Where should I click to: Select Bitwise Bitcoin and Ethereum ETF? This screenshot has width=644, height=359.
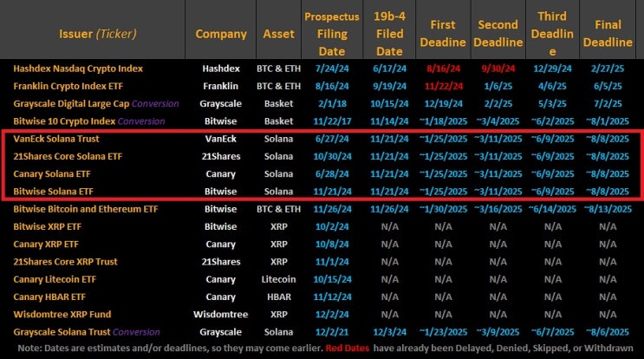[x=86, y=209]
